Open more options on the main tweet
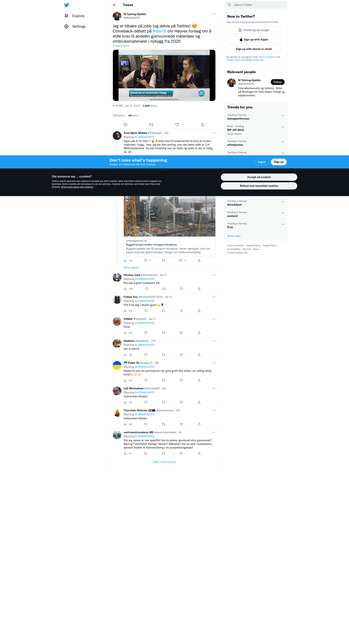 coord(214,14)
